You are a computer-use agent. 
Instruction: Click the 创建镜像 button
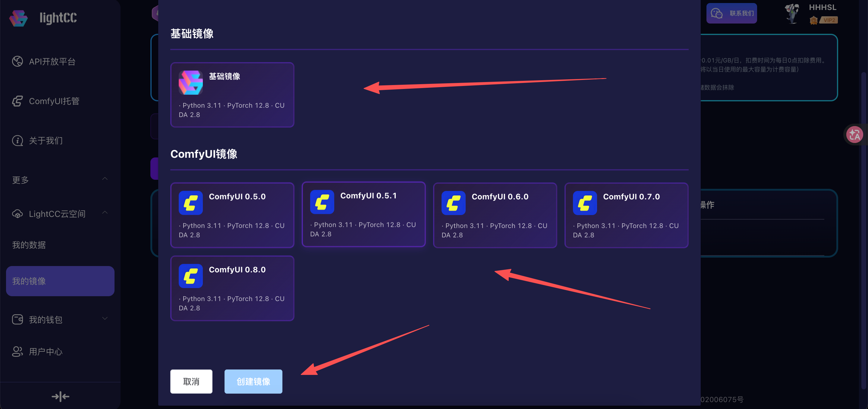(x=253, y=381)
